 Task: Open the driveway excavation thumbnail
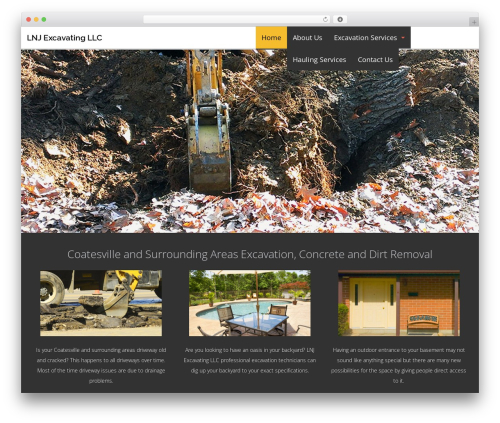101,303
